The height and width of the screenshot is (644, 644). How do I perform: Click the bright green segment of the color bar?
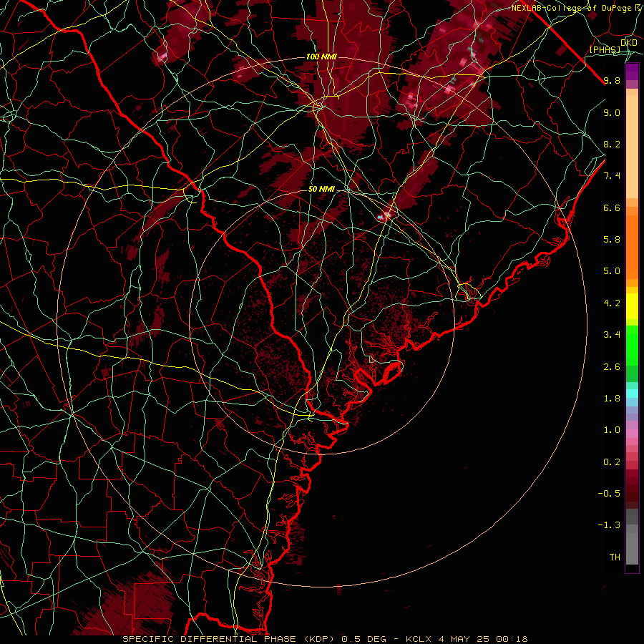coord(632,345)
